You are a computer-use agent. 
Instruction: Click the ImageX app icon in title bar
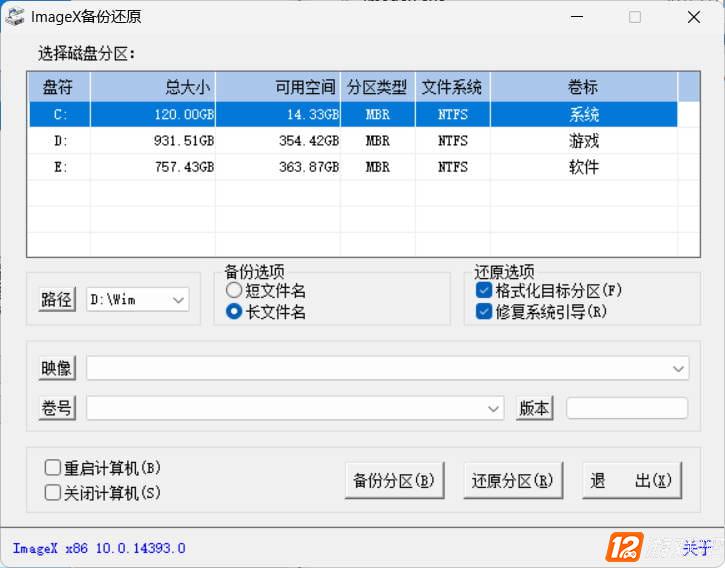[x=14, y=16]
